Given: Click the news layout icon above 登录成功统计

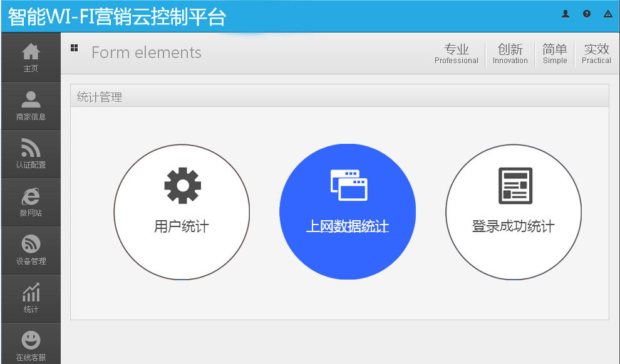Looking at the screenshot, I should tap(515, 186).
